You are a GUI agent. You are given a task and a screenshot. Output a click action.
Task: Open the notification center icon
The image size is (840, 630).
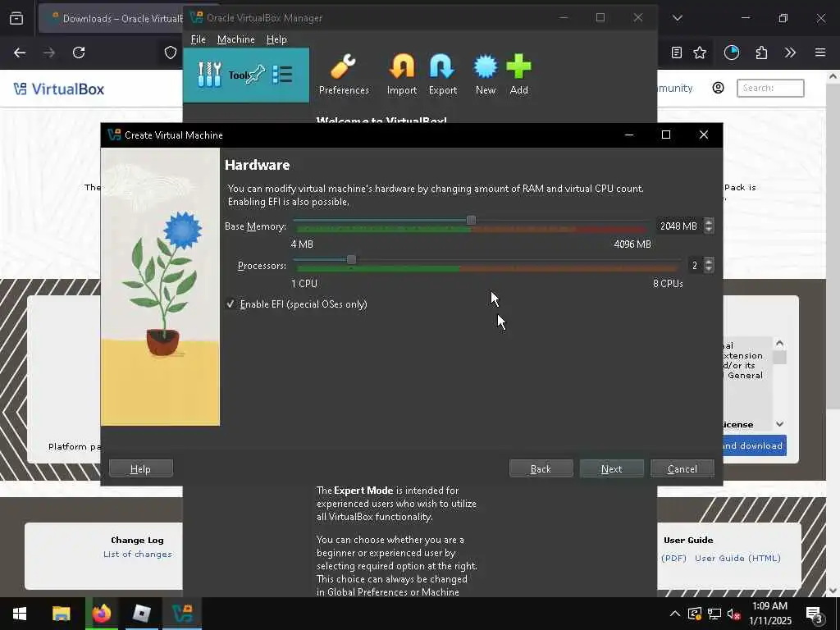tap(815, 614)
